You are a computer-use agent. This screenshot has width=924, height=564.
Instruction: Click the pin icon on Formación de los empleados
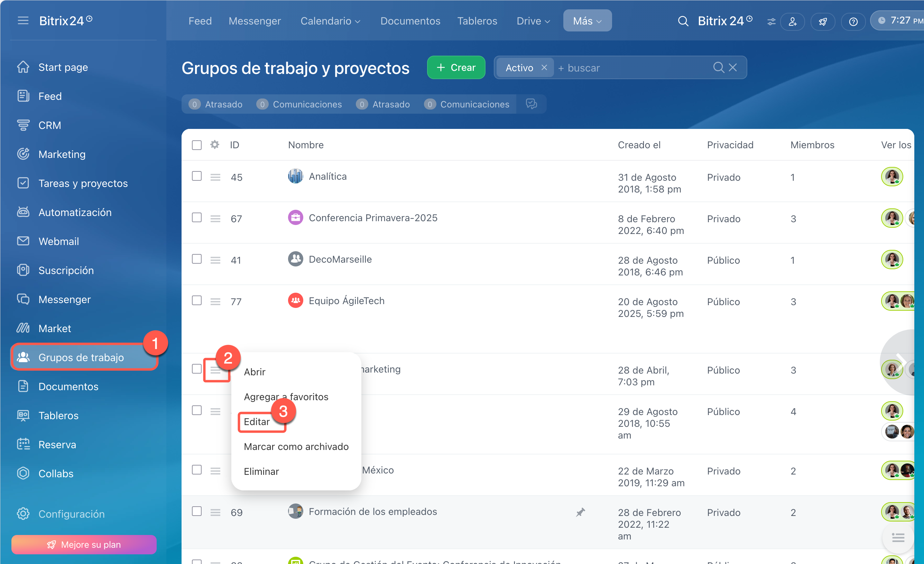click(x=580, y=512)
